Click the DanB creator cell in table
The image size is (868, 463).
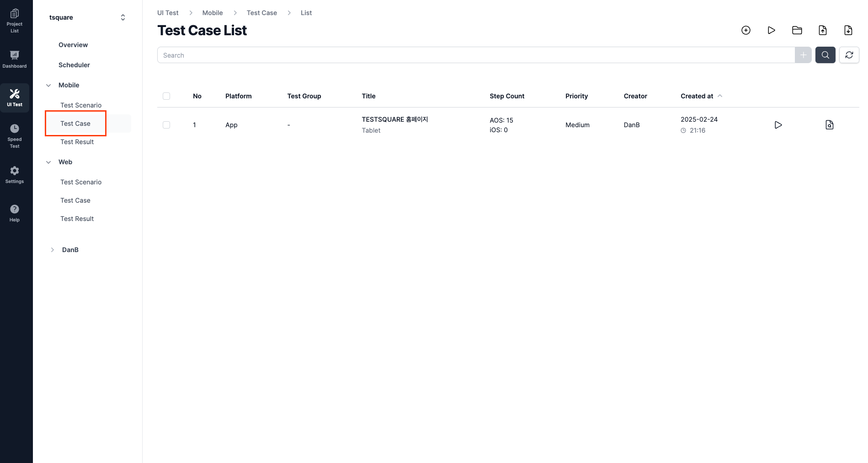(x=632, y=125)
